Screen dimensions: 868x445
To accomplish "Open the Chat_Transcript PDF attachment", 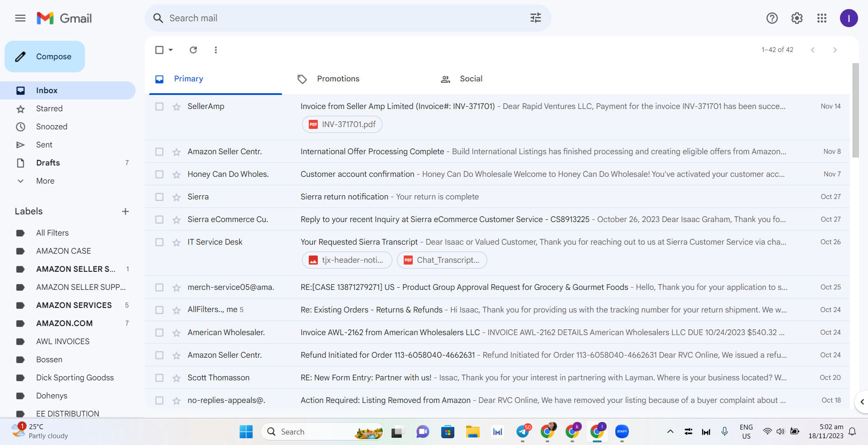I will click(x=442, y=260).
